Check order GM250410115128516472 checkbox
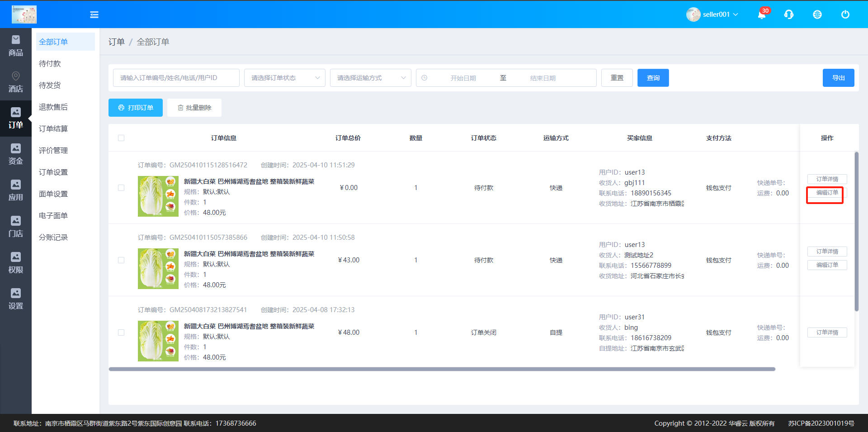This screenshot has width=868, height=432. (x=121, y=188)
